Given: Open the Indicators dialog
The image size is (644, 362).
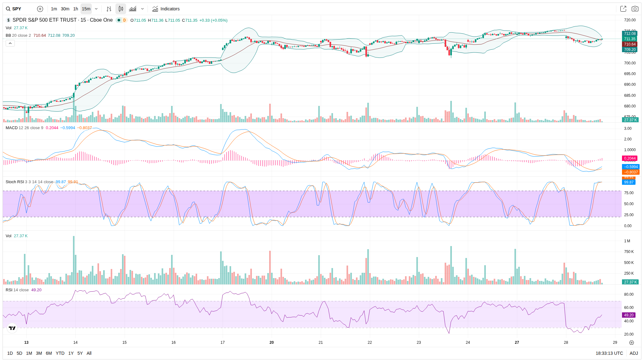Looking at the screenshot, I should (166, 9).
